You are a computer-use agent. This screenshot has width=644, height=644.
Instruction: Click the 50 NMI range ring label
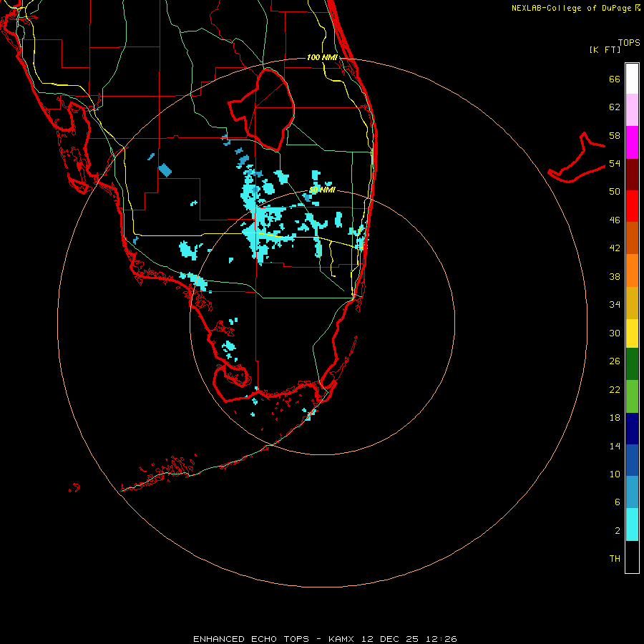coord(322,190)
